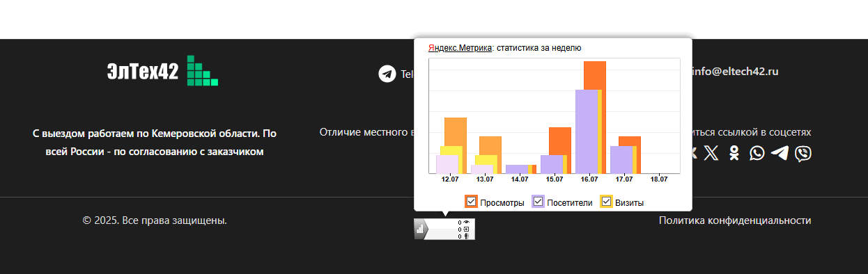The width and height of the screenshot is (868, 274).
Task: Share the page on Odnoklassniki
Action: (734, 153)
